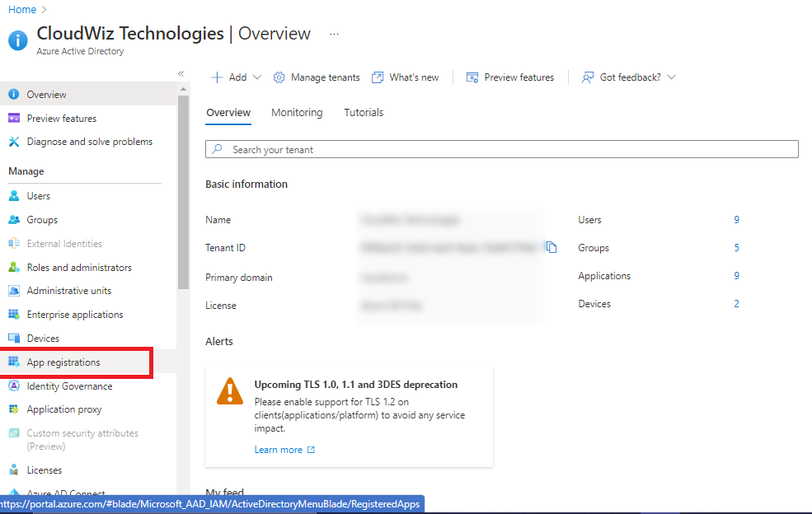This screenshot has width=812, height=514.
Task: Click the Home breadcrumb link
Action: pos(22,9)
